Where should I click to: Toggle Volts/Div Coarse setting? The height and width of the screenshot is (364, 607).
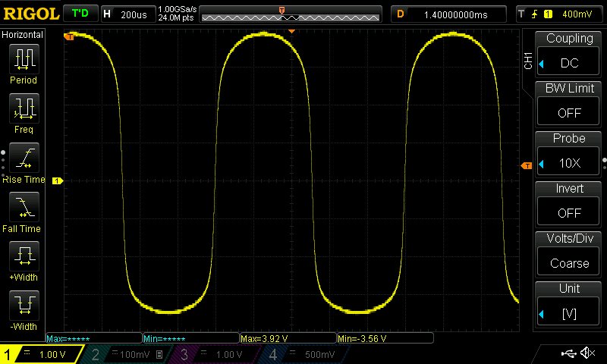pos(569,254)
